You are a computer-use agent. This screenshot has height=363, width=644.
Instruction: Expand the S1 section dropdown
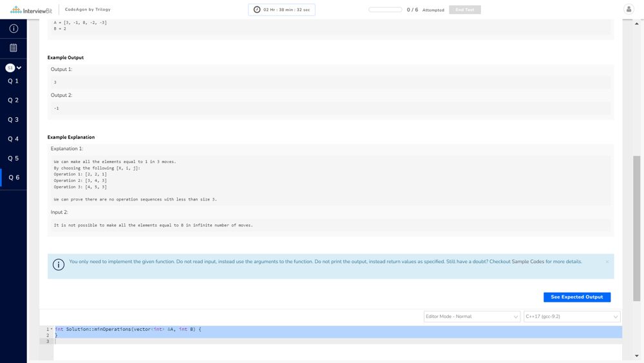coord(14,68)
